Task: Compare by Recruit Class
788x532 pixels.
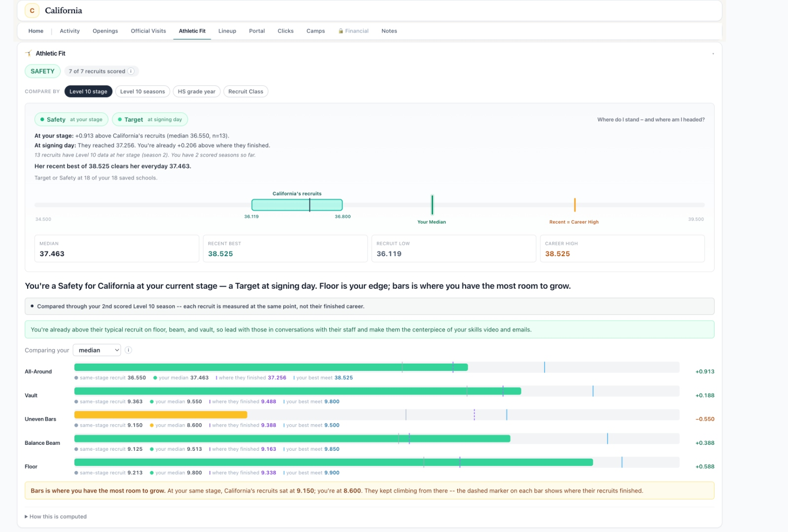Action: [x=246, y=92]
